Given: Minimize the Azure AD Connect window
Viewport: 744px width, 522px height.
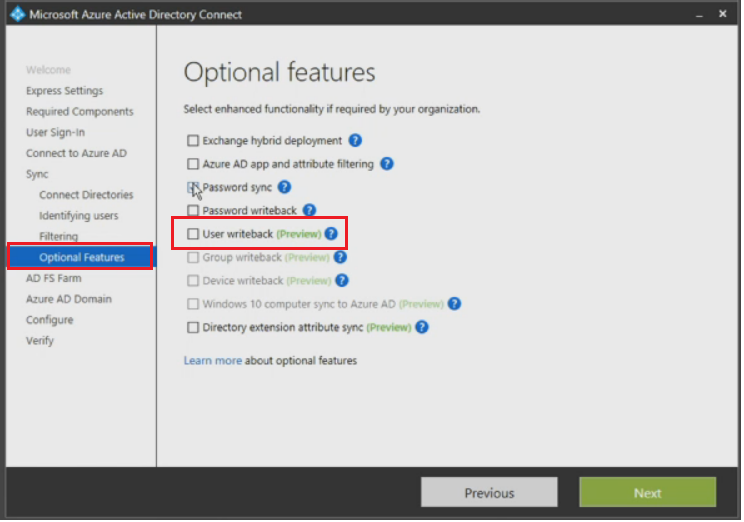Looking at the screenshot, I should point(699,15).
